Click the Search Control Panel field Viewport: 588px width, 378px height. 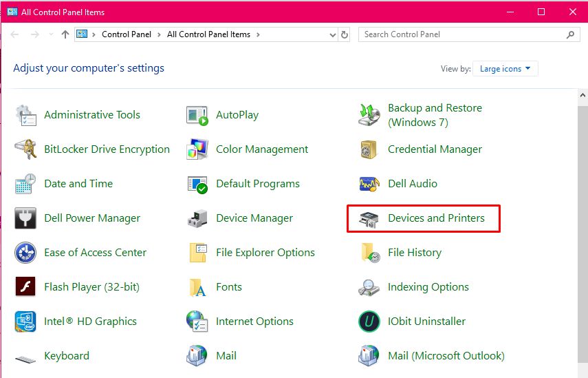pos(469,34)
